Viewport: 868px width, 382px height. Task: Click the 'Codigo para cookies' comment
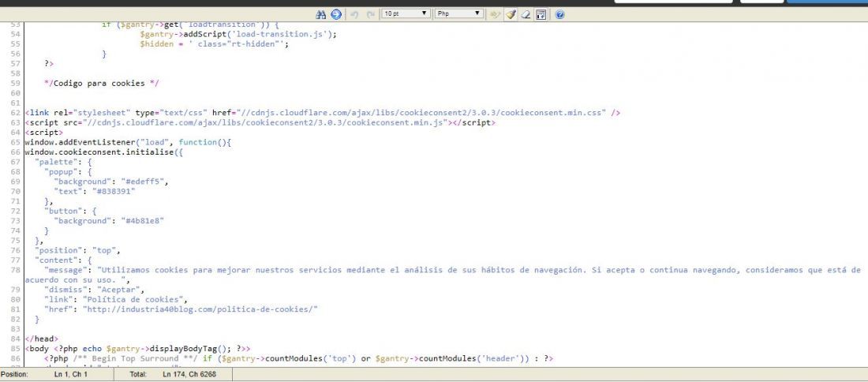click(x=102, y=83)
